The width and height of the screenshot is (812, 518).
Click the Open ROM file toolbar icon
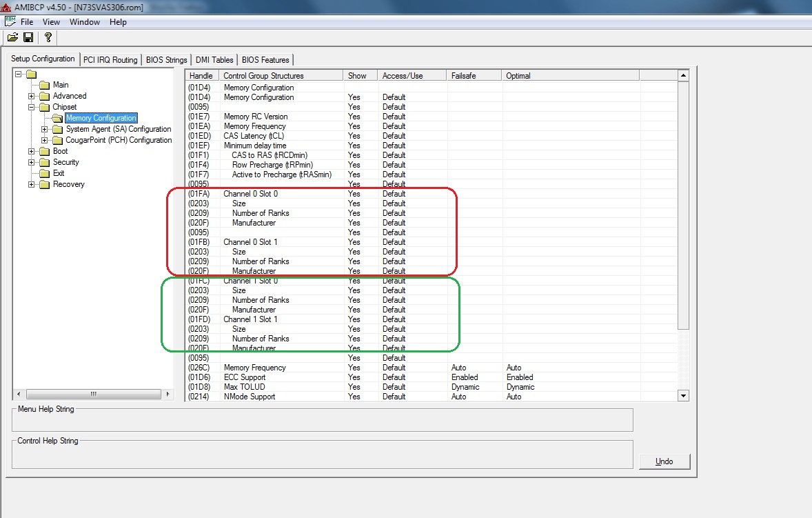(12, 37)
